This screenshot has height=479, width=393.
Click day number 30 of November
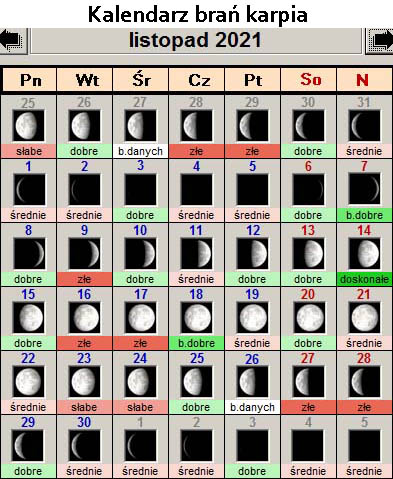(84, 422)
